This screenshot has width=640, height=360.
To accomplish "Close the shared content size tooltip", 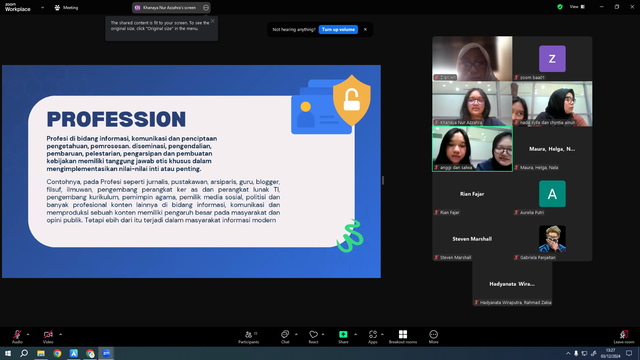I will click(x=213, y=21).
